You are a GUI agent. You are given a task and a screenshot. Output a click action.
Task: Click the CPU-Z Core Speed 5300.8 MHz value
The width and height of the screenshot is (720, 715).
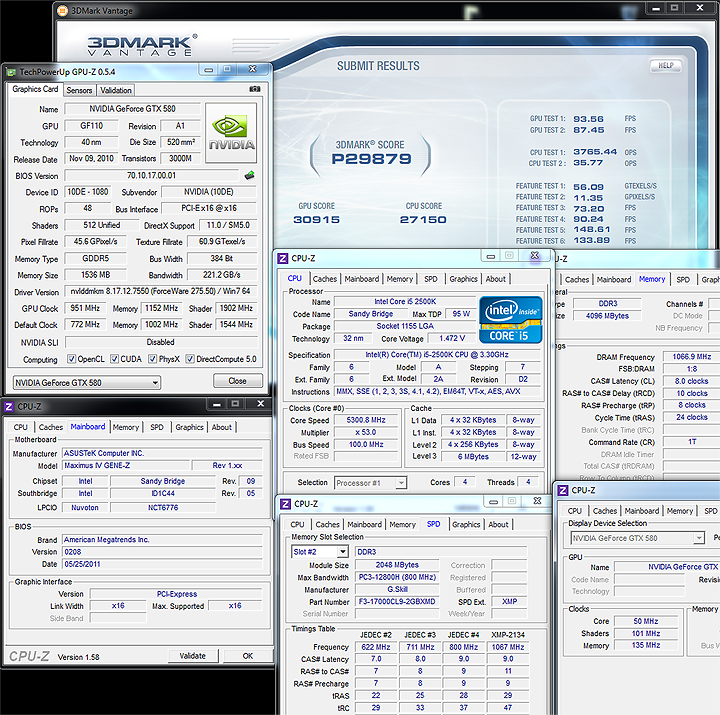pyautogui.click(x=366, y=420)
